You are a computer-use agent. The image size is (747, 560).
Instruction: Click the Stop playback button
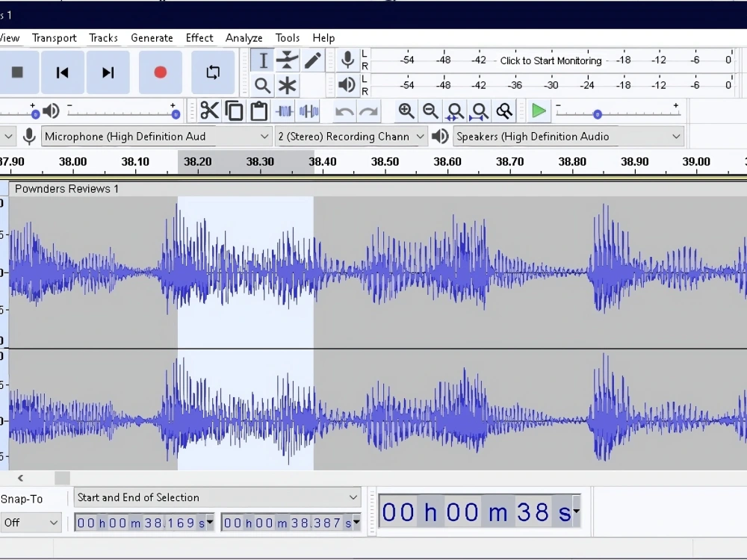(18, 72)
